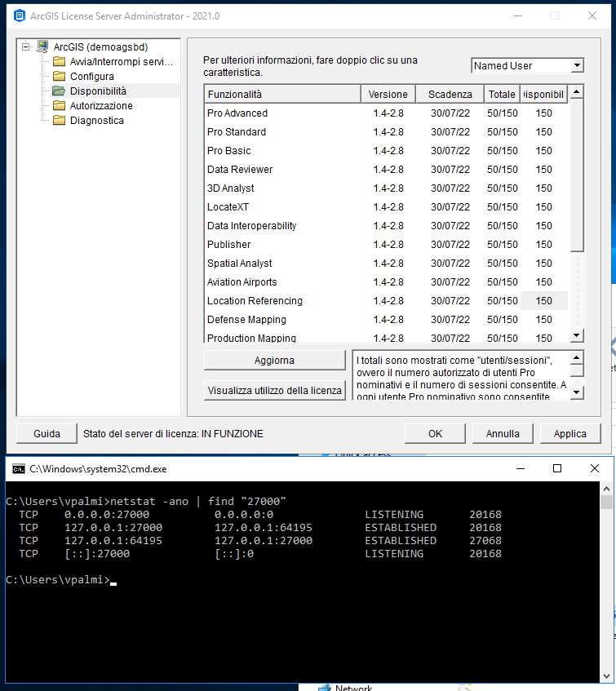Open Guida help button
Image resolution: width=616 pixels, height=691 pixels.
pos(47,434)
